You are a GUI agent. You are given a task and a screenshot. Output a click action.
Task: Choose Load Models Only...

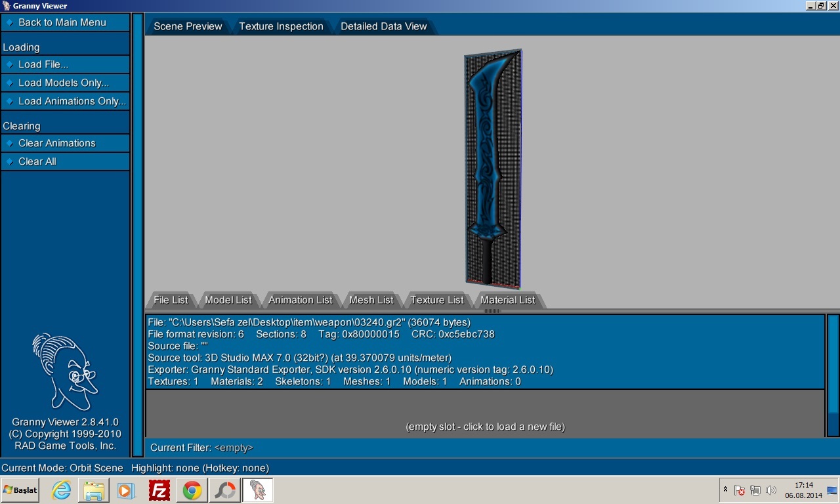point(65,83)
